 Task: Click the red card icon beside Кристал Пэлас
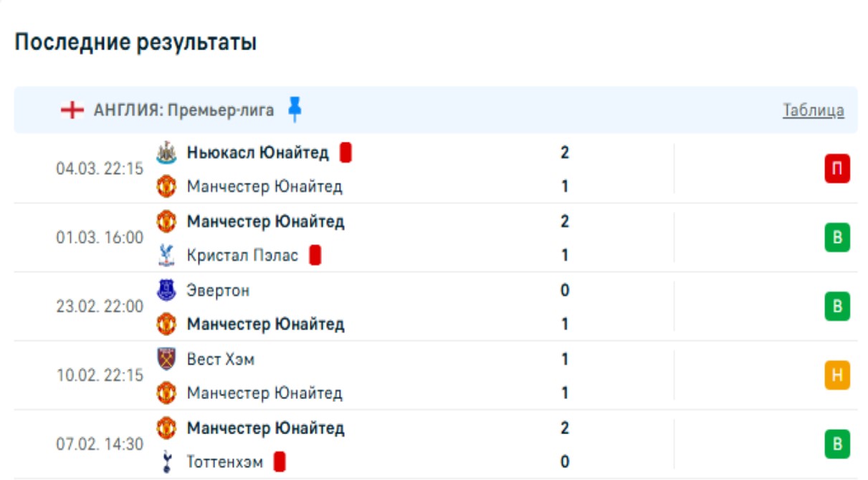tap(315, 255)
